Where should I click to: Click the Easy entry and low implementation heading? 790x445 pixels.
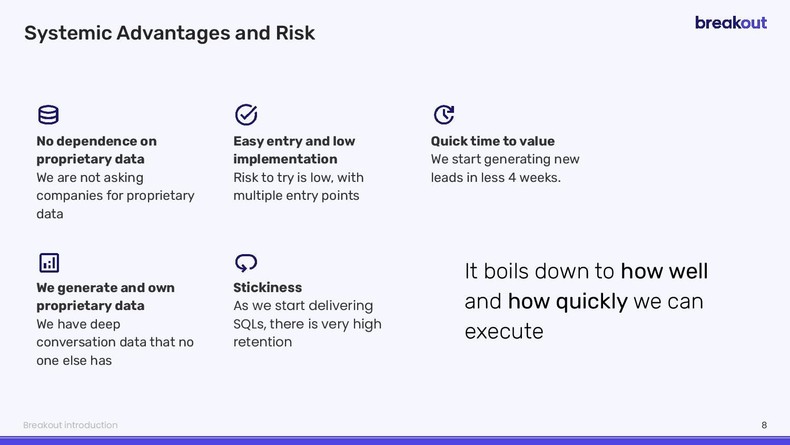[x=294, y=150]
